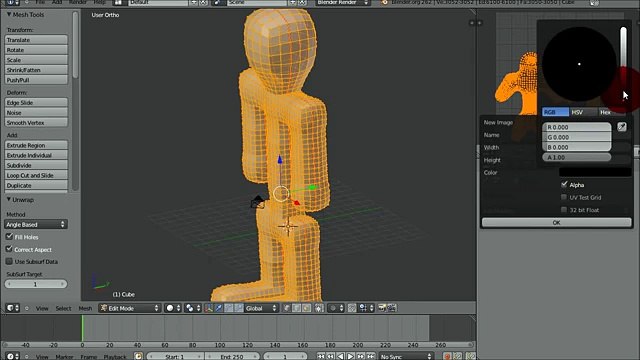Click the Translate button
Screen dimensions: 640x360
coord(36,40)
